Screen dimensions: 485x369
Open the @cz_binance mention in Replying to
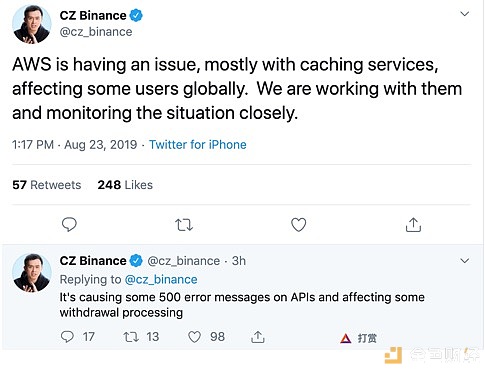pyautogui.click(x=161, y=279)
